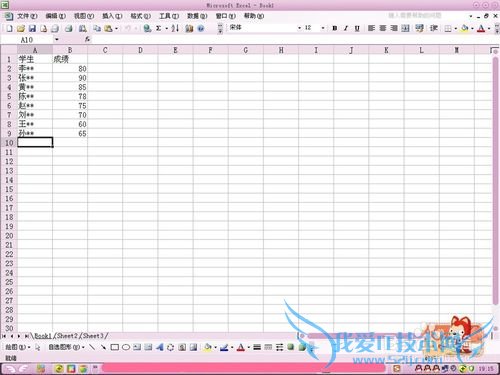Click Merge and Center icon
This screenshot has width=500, height=375.
(405, 28)
